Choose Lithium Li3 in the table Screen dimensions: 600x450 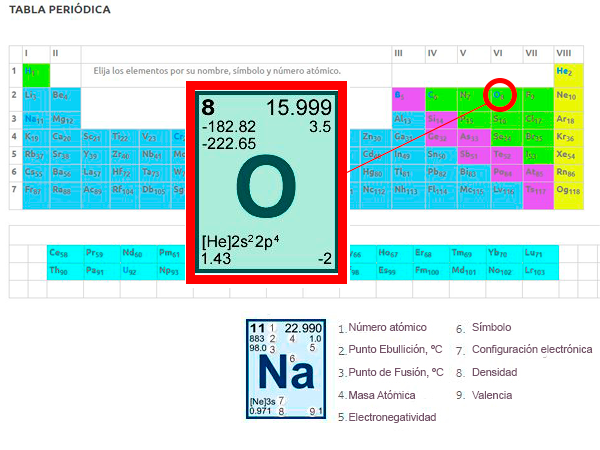tap(36, 99)
